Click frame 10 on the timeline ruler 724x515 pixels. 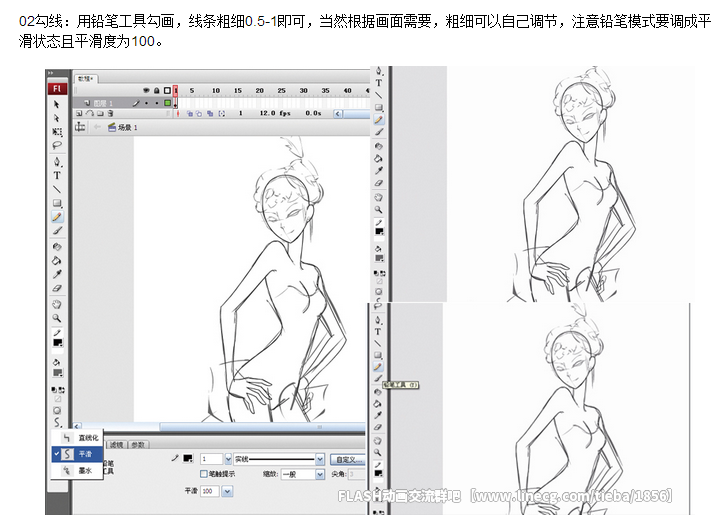pyautogui.click(x=216, y=91)
